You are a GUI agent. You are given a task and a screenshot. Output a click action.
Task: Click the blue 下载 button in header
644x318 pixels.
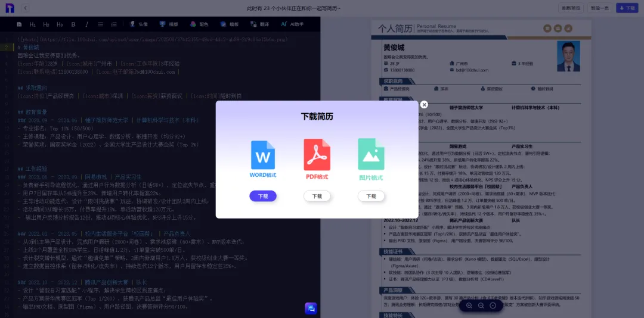(627, 8)
